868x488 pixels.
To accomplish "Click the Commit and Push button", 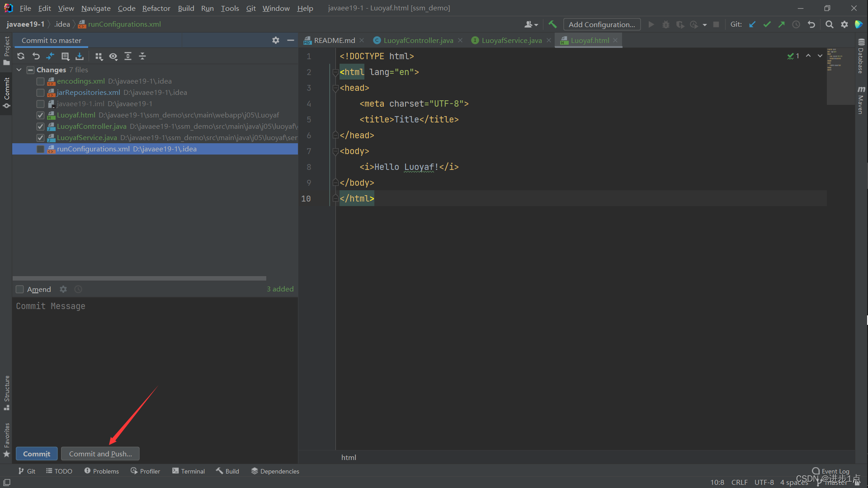I will point(100,454).
